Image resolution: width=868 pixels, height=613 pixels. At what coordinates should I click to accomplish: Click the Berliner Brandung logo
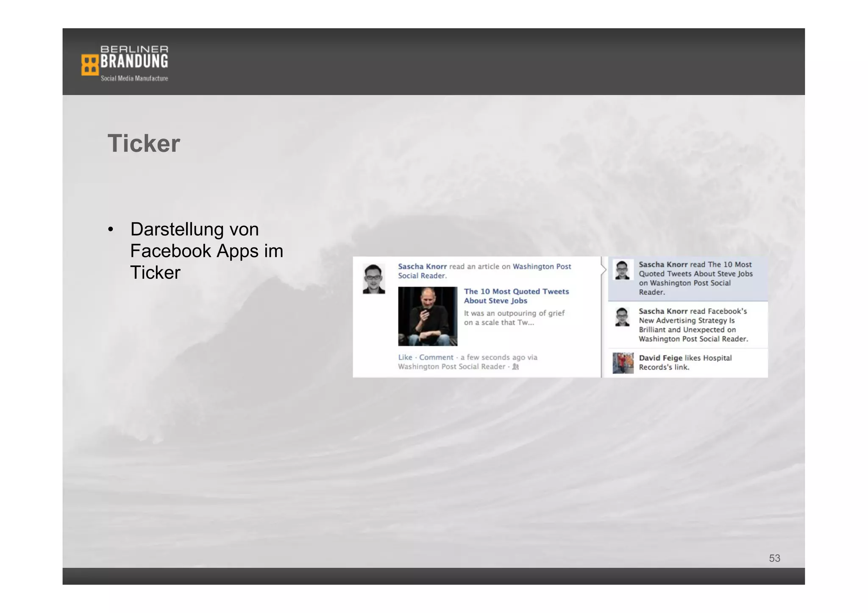125,63
